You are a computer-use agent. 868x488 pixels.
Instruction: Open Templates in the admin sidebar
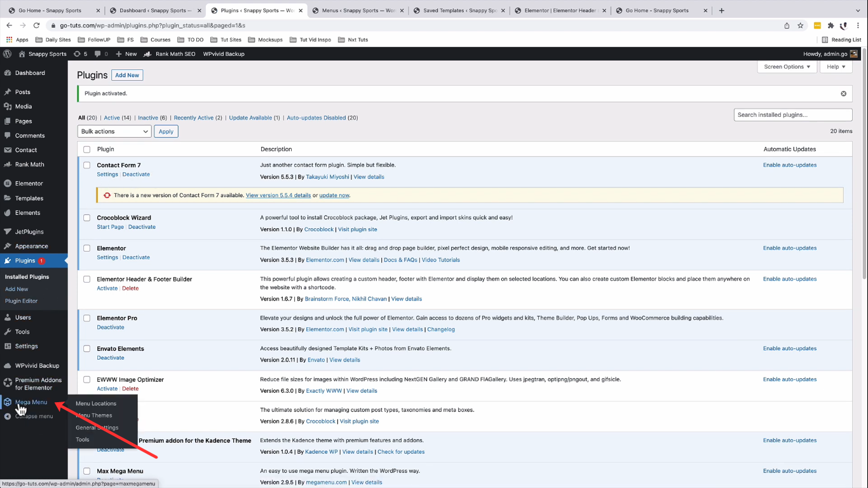[29, 198]
